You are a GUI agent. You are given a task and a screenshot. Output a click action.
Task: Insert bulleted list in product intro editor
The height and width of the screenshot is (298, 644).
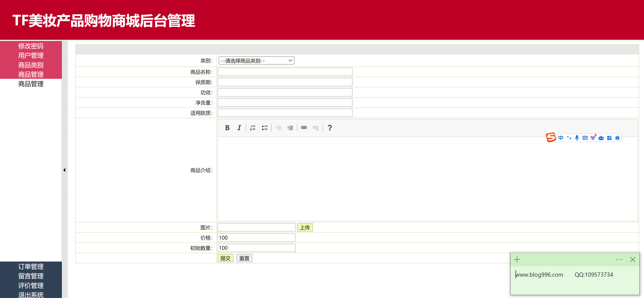pos(264,128)
